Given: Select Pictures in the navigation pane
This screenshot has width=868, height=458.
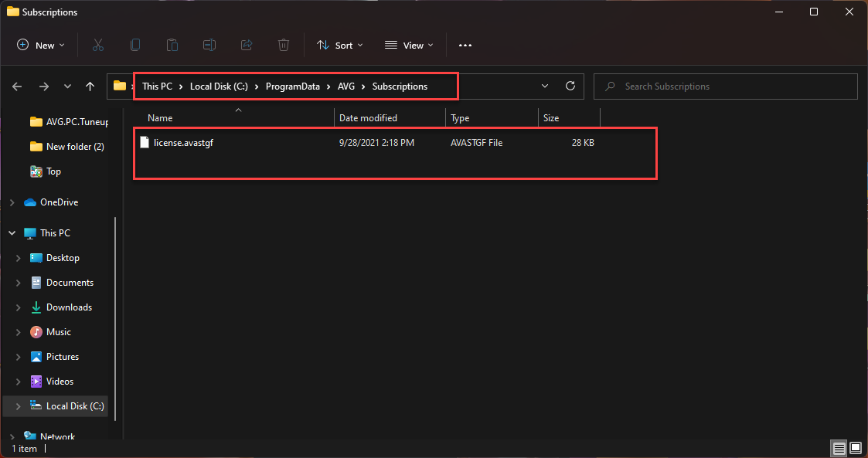Looking at the screenshot, I should (54, 357).
